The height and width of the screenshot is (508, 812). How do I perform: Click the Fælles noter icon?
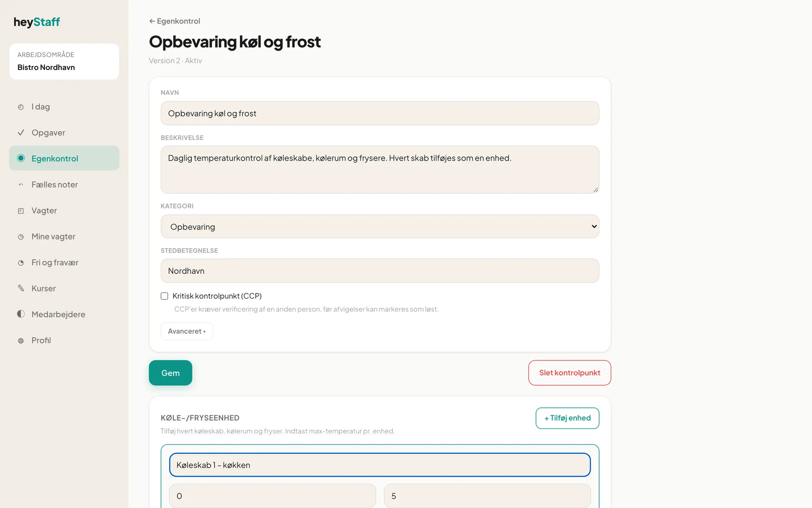click(x=21, y=185)
